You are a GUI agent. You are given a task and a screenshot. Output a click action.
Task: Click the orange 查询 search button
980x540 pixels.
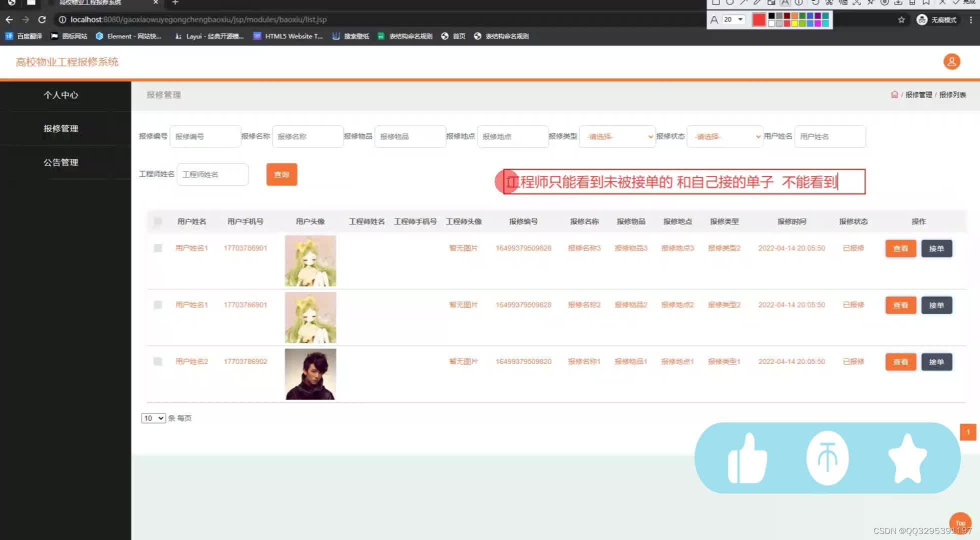click(x=281, y=174)
